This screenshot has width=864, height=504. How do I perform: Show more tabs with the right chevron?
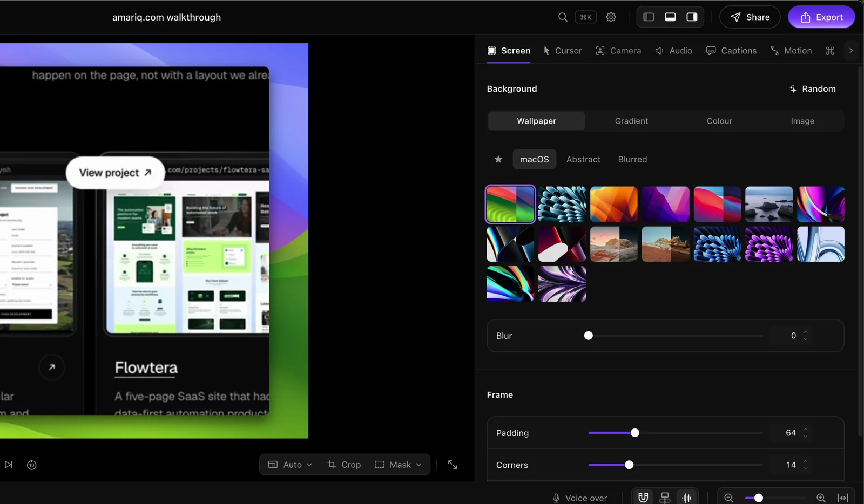pyautogui.click(x=851, y=51)
